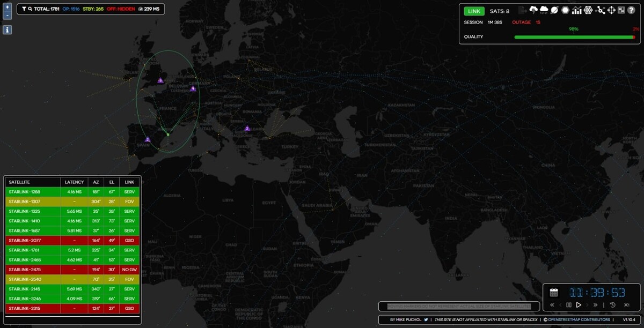Click the green user terminal dot in France

tap(167, 135)
